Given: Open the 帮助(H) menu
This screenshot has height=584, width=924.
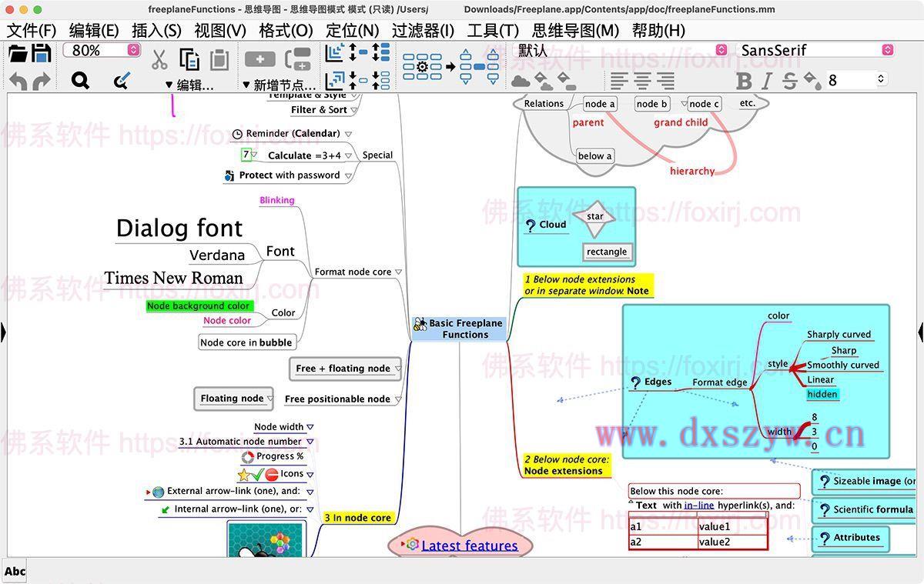Looking at the screenshot, I should coord(658,30).
